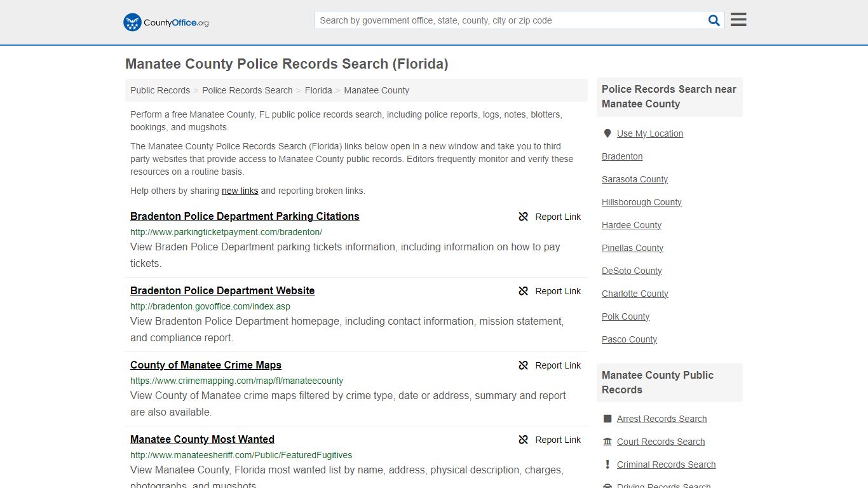Click the CountyOffice.org logo
This screenshot has height=488, width=868.
tap(166, 22)
